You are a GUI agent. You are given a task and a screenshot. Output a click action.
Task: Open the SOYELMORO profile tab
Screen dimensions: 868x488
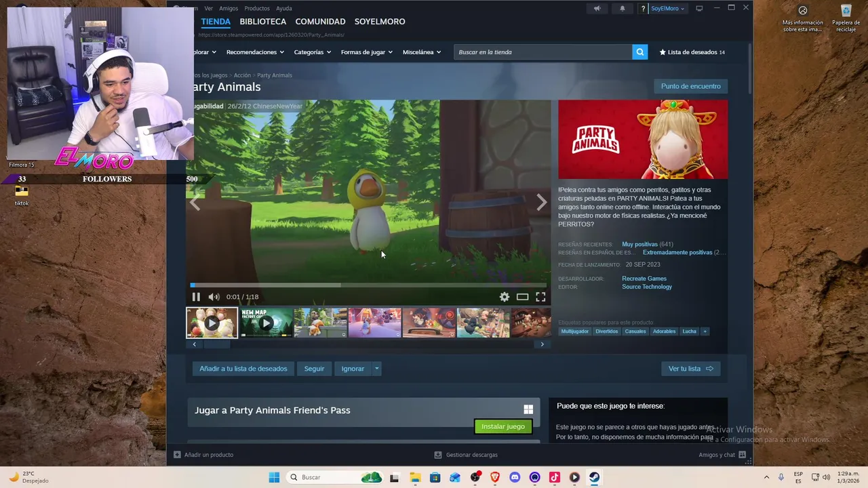point(380,22)
